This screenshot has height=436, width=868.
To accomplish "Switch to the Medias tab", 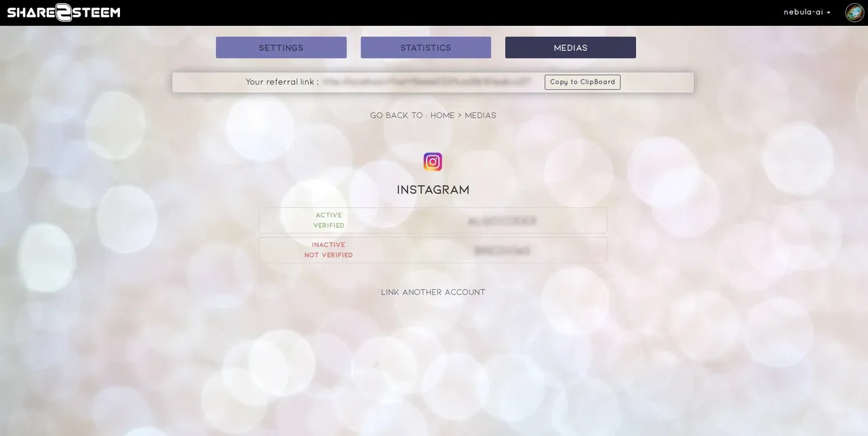I will (x=570, y=47).
